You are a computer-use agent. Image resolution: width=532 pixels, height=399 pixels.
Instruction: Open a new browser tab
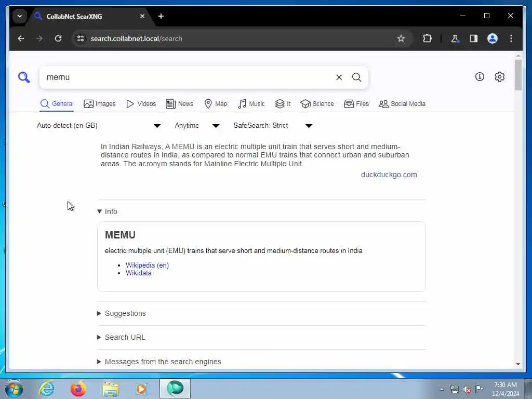[161, 16]
